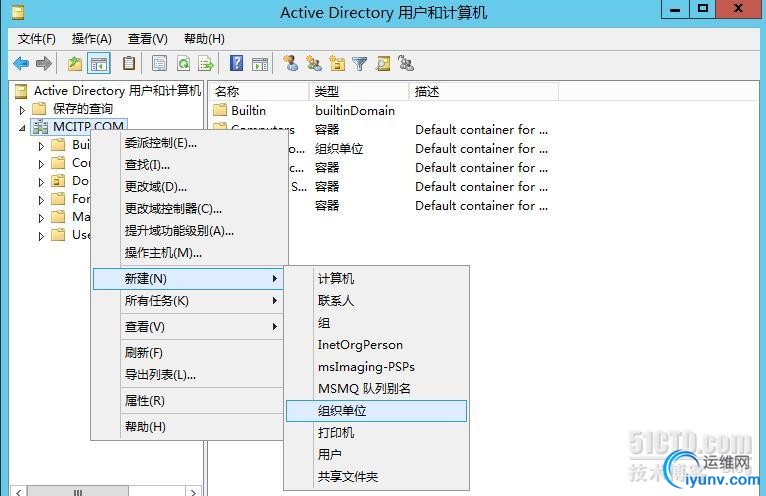Screen dimensions: 766x496
Task: Click the Builtin folder icon in list
Action: tap(220, 110)
